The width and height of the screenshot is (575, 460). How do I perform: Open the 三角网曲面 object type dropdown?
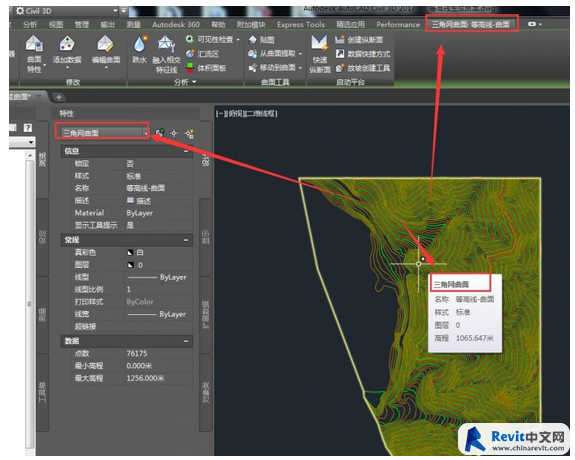point(146,133)
